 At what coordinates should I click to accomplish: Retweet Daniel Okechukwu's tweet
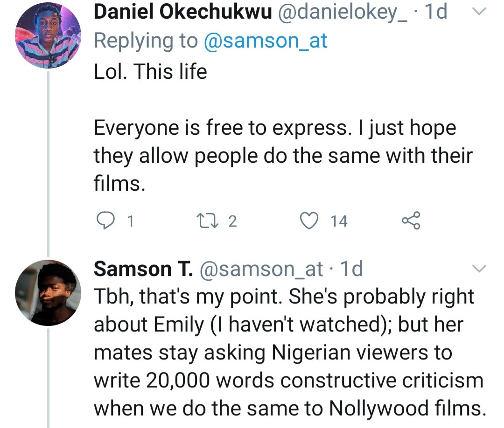tap(205, 220)
